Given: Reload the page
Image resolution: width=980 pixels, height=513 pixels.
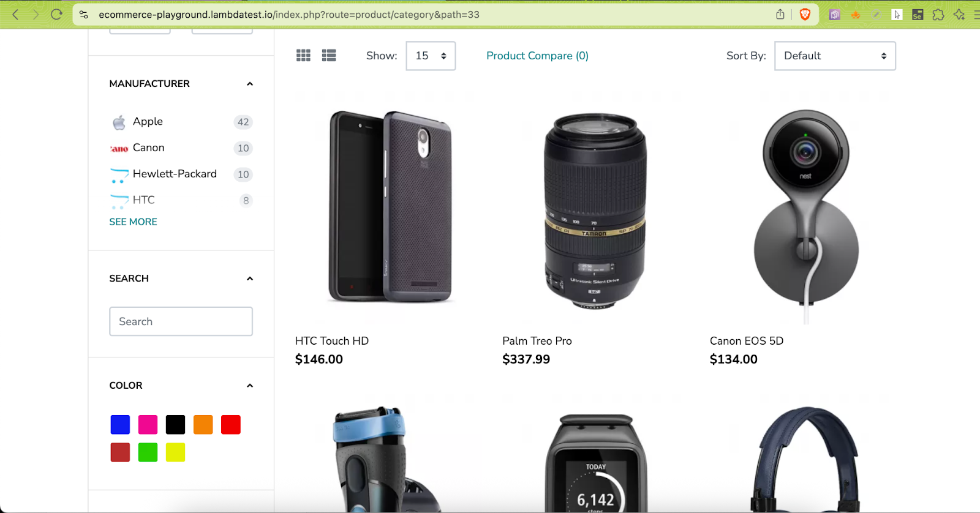Looking at the screenshot, I should pos(56,14).
